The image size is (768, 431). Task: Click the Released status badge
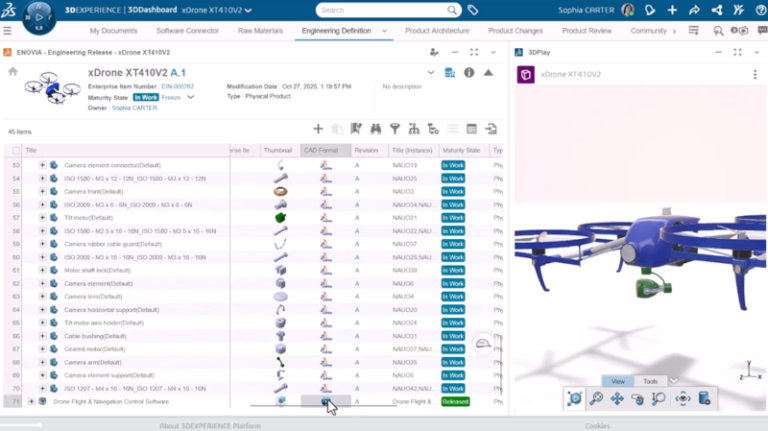[x=455, y=402]
